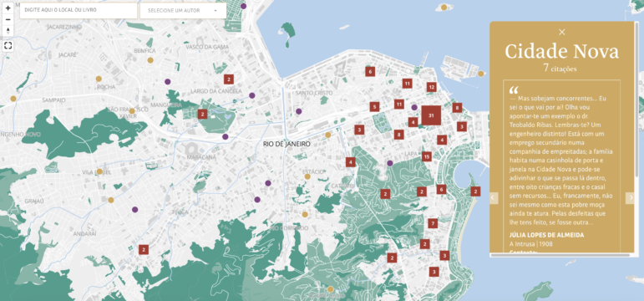
Task: Click the 6 marker above Santo Cristo
Action: coord(370,71)
